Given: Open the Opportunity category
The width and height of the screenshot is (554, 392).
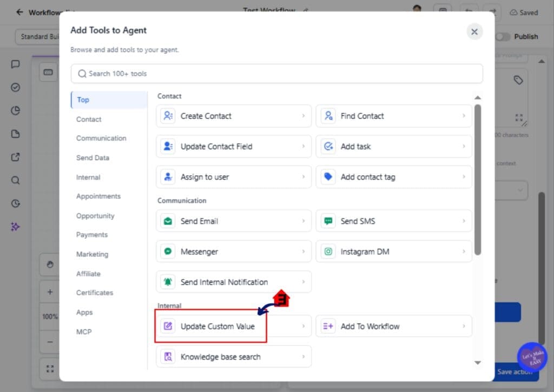Looking at the screenshot, I should click(95, 216).
